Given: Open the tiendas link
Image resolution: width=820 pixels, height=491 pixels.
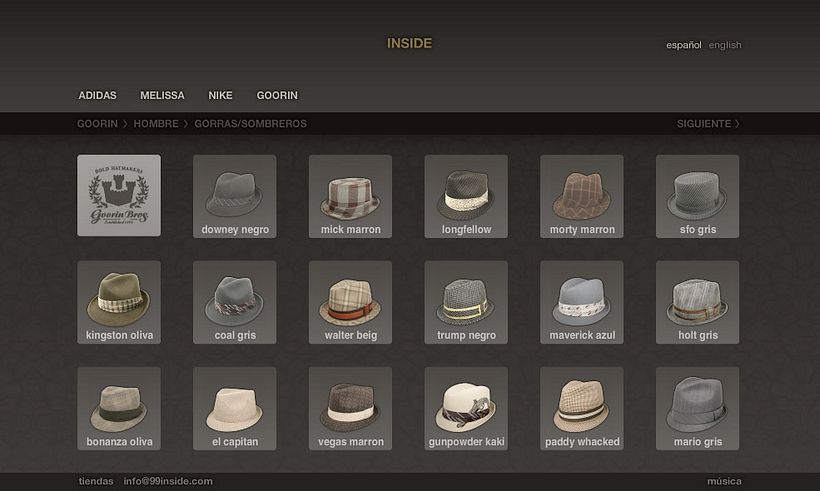Looking at the screenshot, I should [96, 481].
